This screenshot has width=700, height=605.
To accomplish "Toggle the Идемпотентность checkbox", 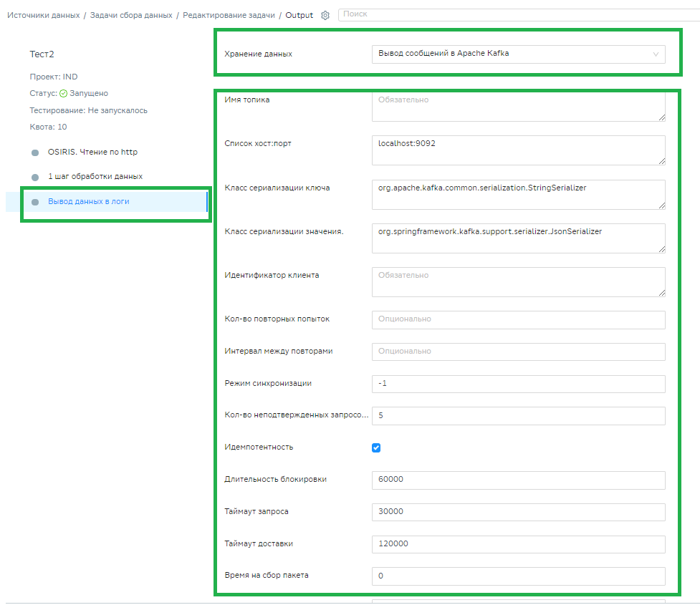I will coord(375,447).
